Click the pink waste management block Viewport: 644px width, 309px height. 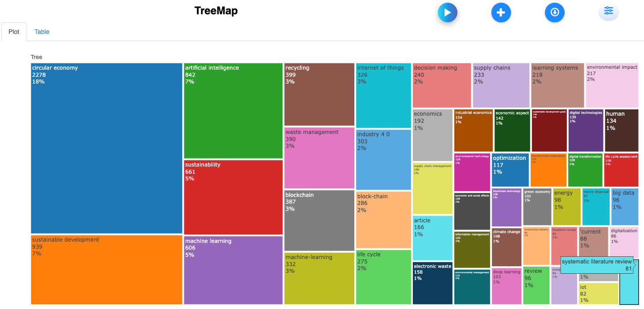(x=319, y=158)
